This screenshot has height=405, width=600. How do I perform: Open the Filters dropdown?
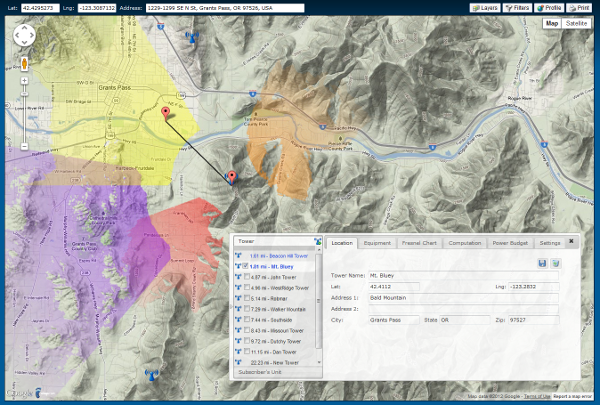tap(517, 8)
